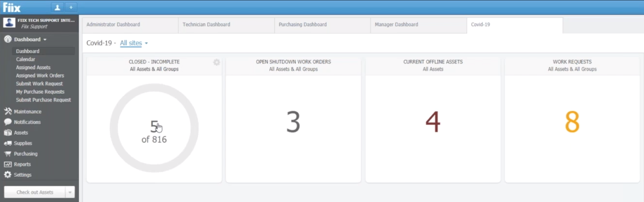644x202 pixels.
Task: Switch to Technician Dashboard tab
Action: pos(226,25)
